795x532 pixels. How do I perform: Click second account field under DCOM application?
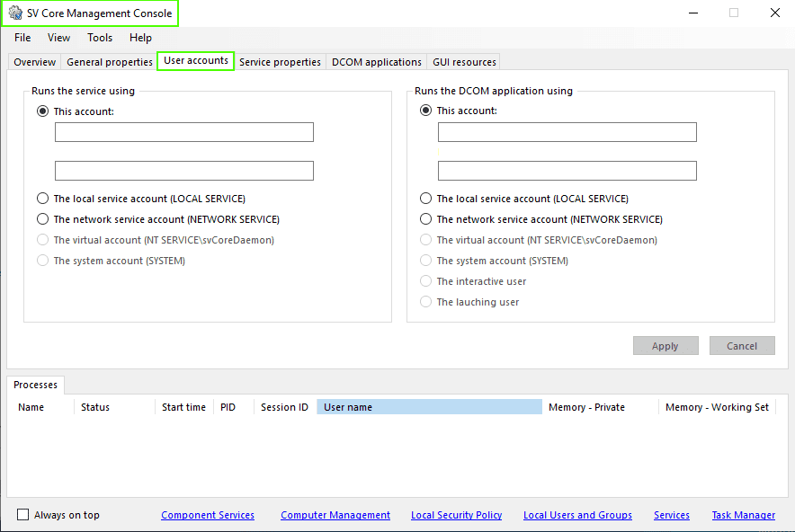[x=567, y=171]
